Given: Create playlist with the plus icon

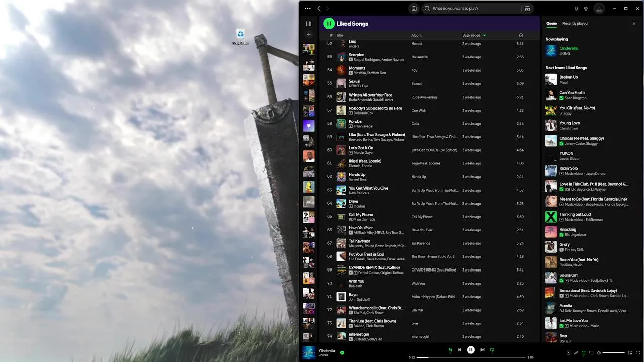Looking at the screenshot, I should tap(309, 35).
